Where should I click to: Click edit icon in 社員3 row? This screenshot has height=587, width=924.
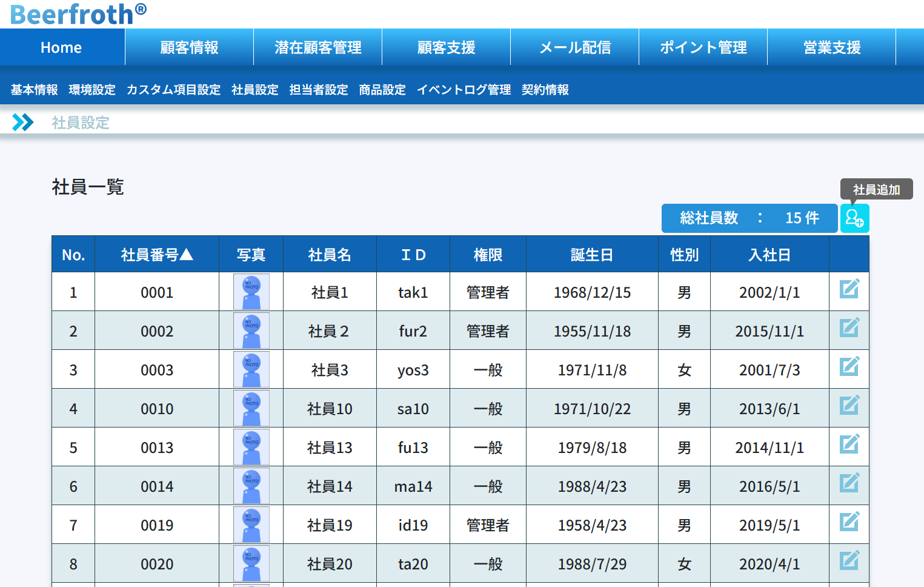tap(849, 367)
